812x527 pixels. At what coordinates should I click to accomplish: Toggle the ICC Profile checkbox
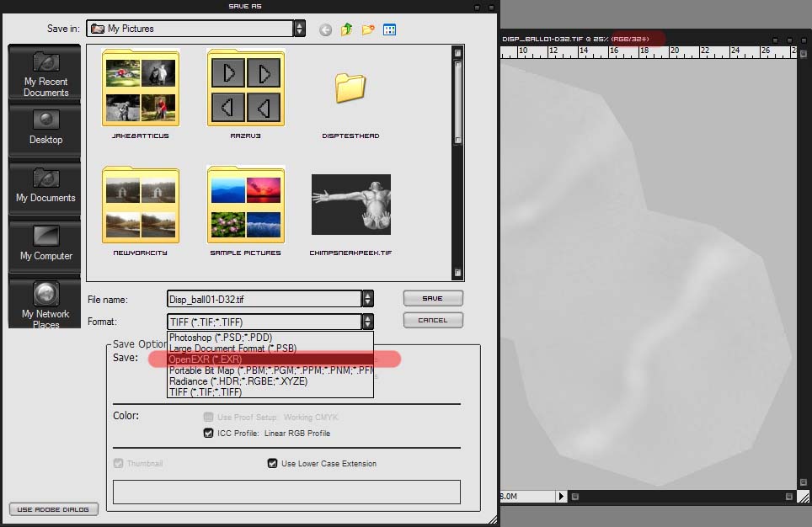(208, 433)
